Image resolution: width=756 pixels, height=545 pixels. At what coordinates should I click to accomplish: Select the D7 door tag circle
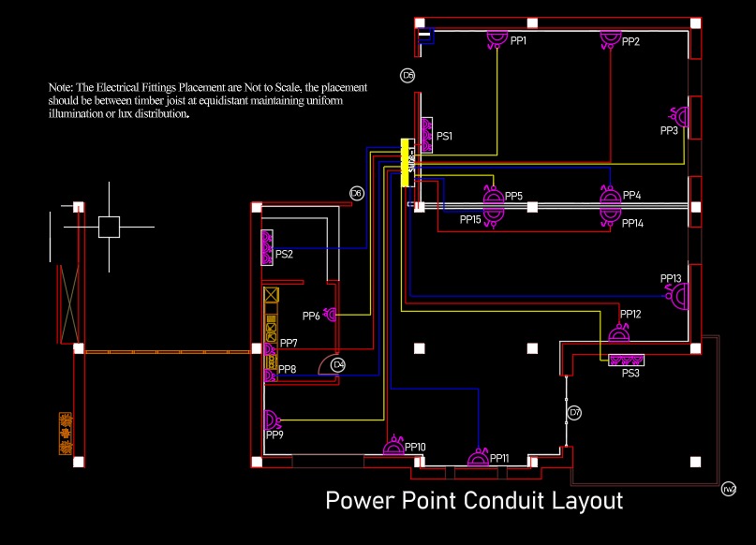point(574,413)
